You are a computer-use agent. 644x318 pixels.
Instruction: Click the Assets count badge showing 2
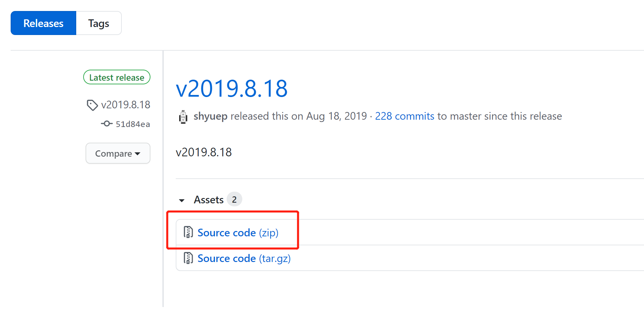pyautogui.click(x=234, y=200)
